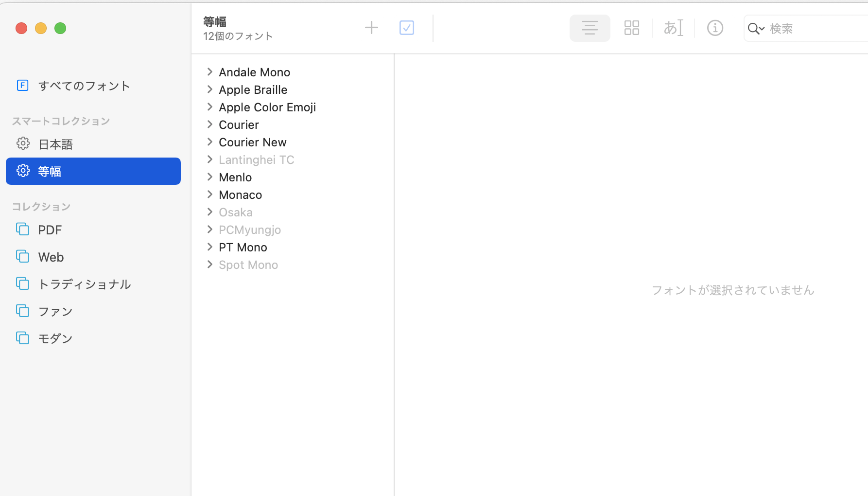The width and height of the screenshot is (868, 496).
Task: Expand the PCMyungjo font family
Action: tap(210, 230)
